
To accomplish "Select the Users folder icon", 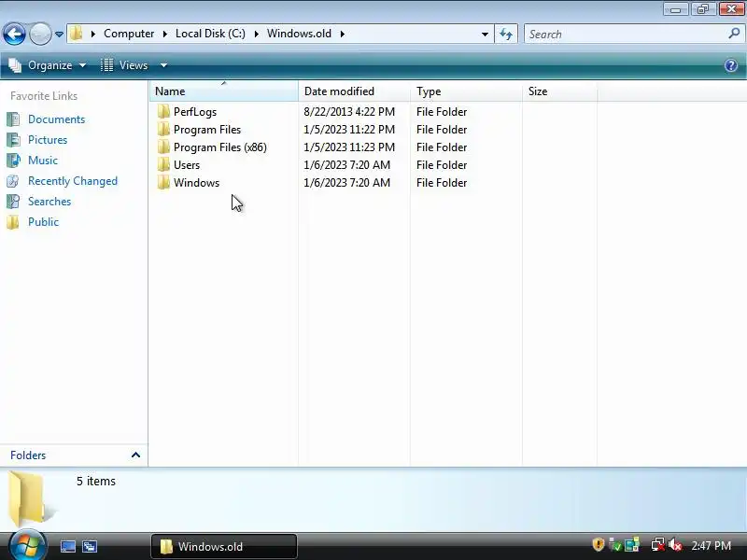I will click(x=163, y=165).
